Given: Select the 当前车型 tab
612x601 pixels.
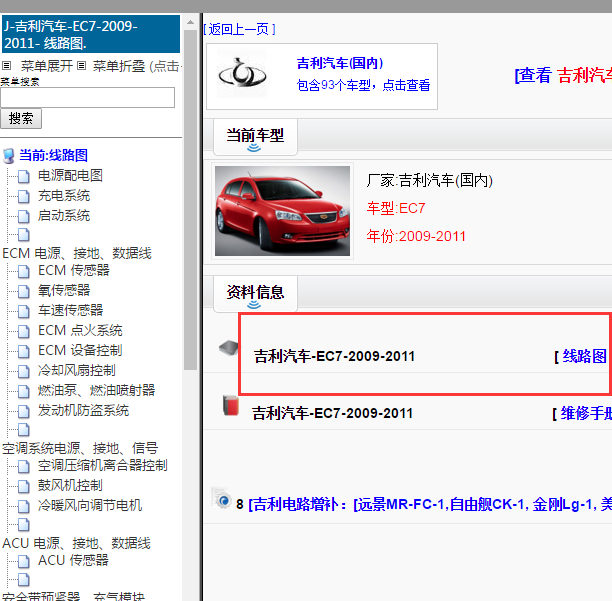Looking at the screenshot, I should click(255, 137).
